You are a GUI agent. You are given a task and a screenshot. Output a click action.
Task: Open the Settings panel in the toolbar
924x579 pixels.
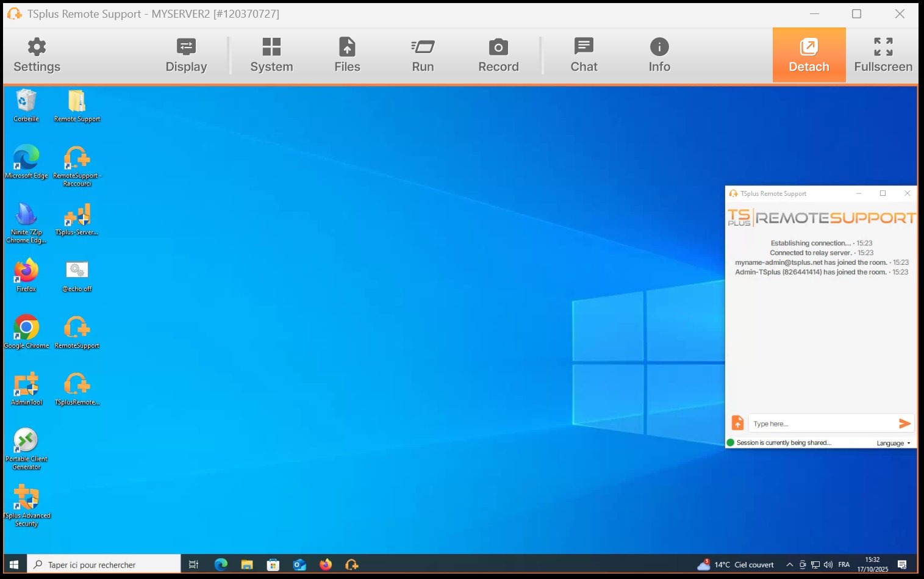tap(37, 54)
